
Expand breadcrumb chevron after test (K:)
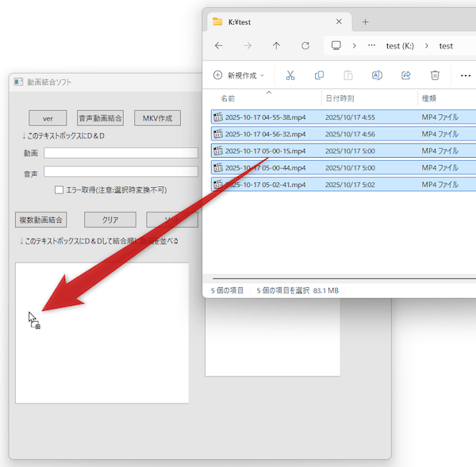[427, 46]
